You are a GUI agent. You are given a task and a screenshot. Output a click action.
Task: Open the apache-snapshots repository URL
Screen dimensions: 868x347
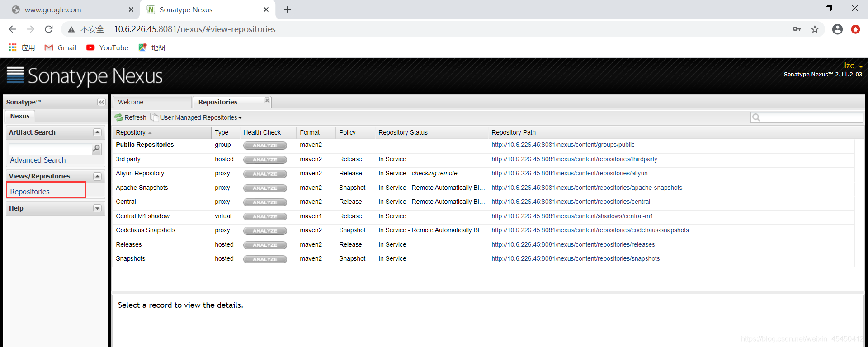click(587, 188)
